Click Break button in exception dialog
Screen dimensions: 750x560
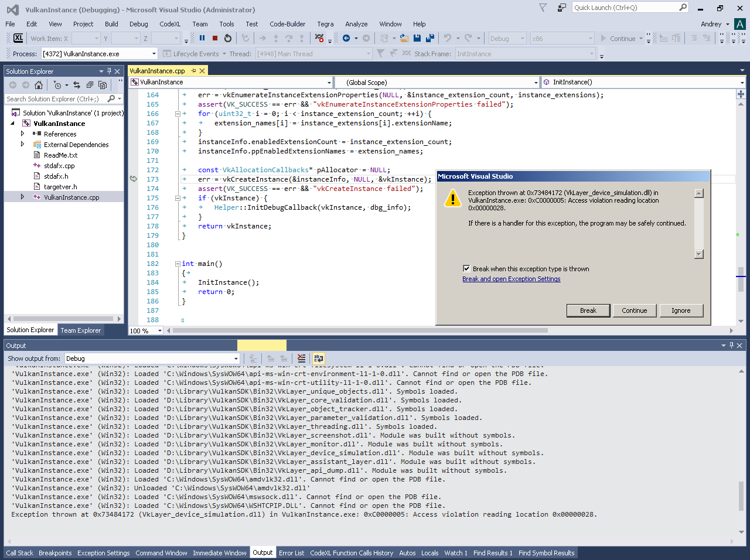pos(588,310)
